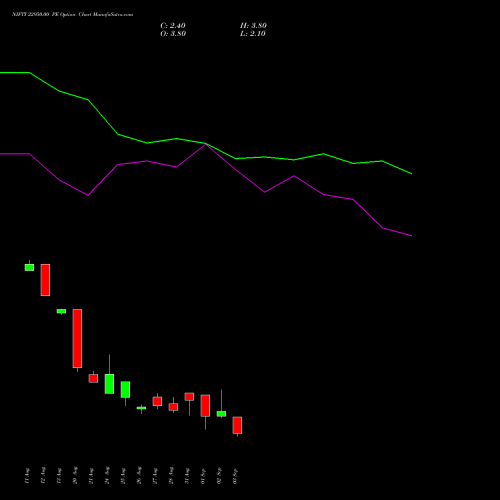Screen dimensions: 500x500
Task: Select the '20 Aug' date axis label
Action: 75,475
